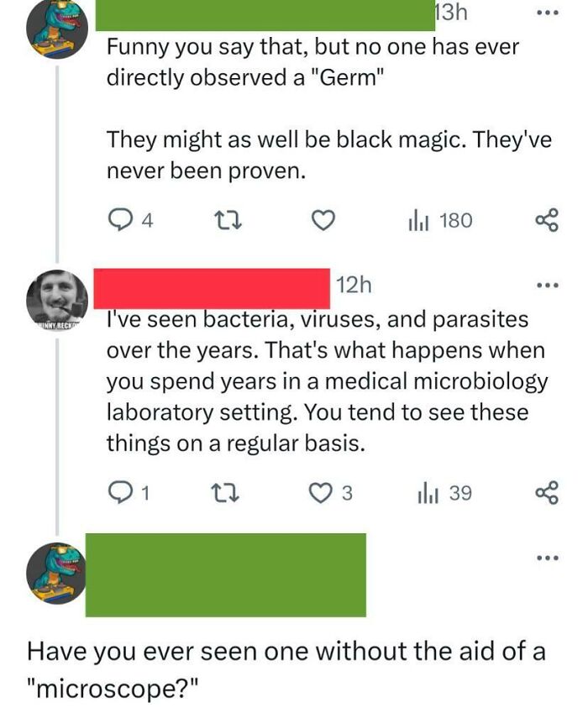
Task: Share the microbiology tweet
Action: click(x=545, y=494)
